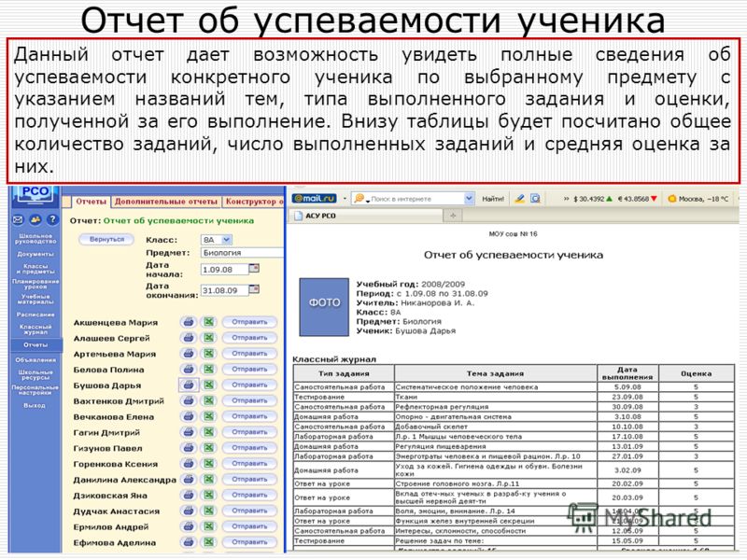This screenshot has width=747, height=560.
Task: Open the mail envelope icon in sidebar
Action: [18, 219]
